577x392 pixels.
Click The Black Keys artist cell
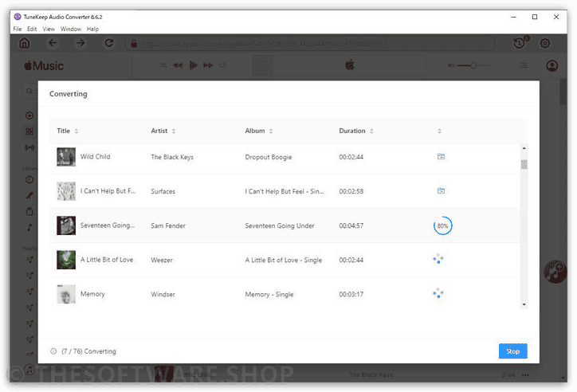click(x=172, y=157)
